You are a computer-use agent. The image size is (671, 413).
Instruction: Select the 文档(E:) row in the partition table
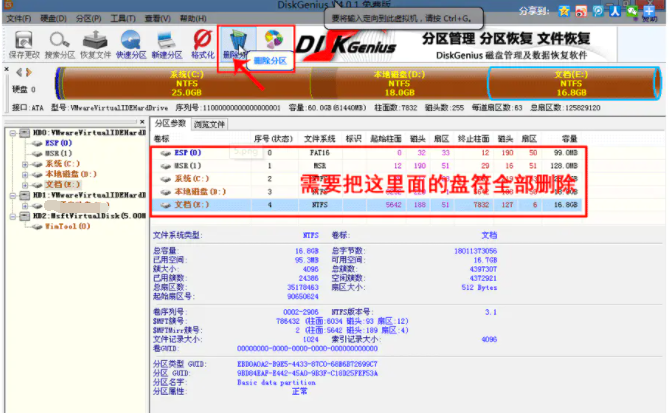366,205
